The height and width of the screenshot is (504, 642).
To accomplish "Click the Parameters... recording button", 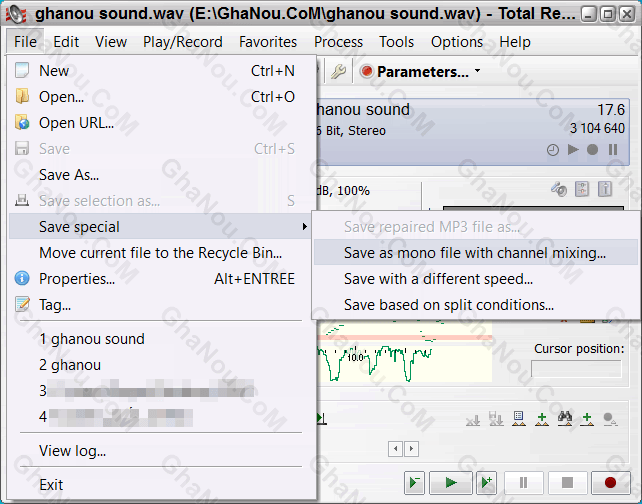I will pos(414,72).
